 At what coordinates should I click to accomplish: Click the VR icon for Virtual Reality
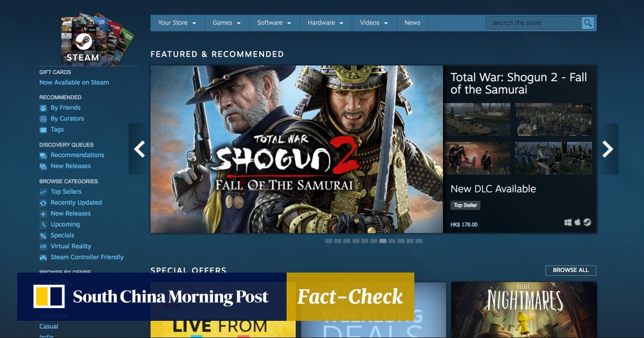tap(43, 246)
